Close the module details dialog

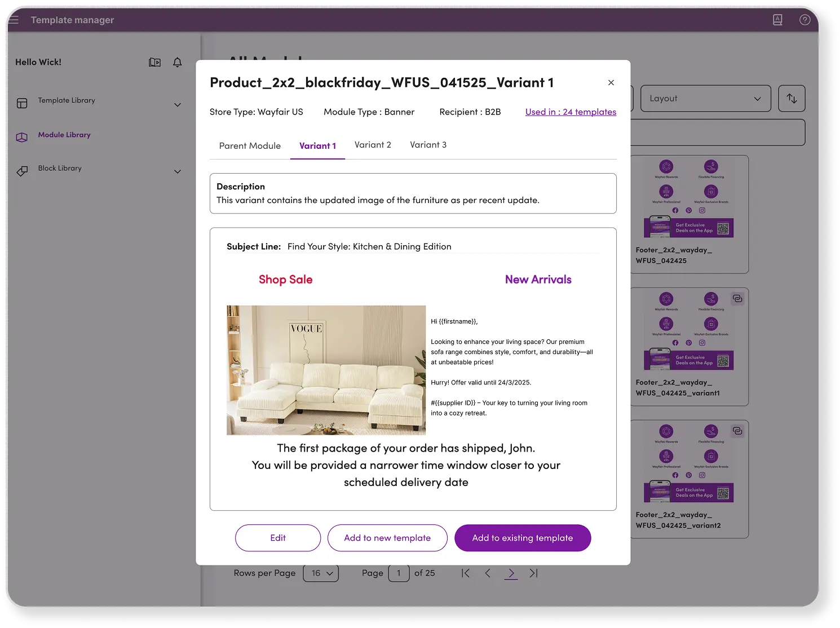click(611, 82)
